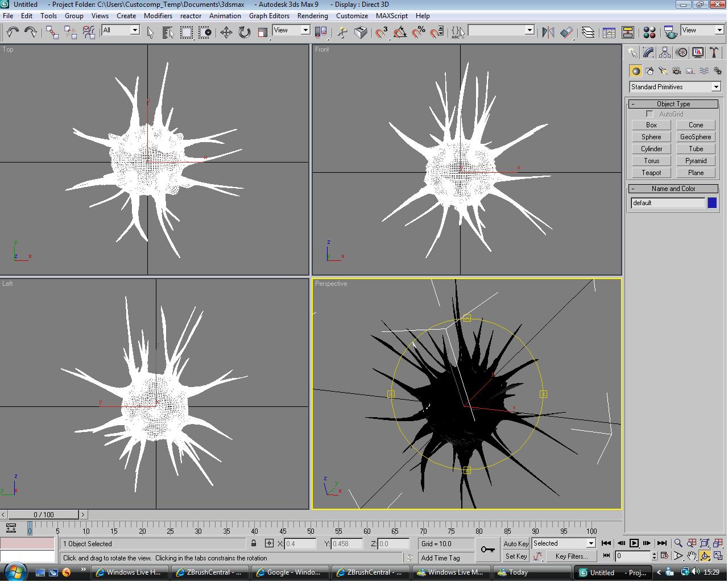Open the Curve Editor from the toolbar
This screenshot has height=582, width=728.
[609, 32]
